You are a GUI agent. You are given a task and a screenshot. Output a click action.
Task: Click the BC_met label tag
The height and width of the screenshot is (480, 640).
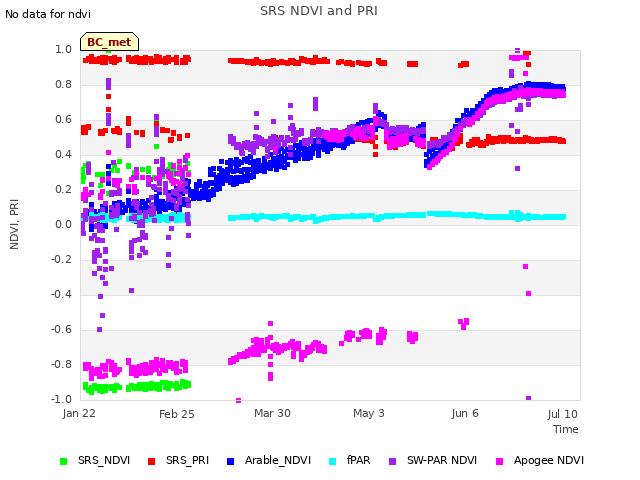[109, 42]
